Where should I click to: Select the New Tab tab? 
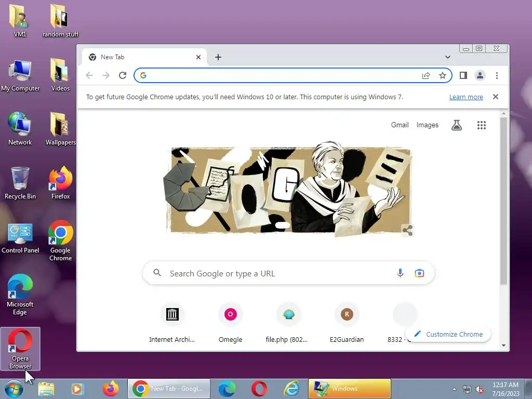(x=144, y=57)
